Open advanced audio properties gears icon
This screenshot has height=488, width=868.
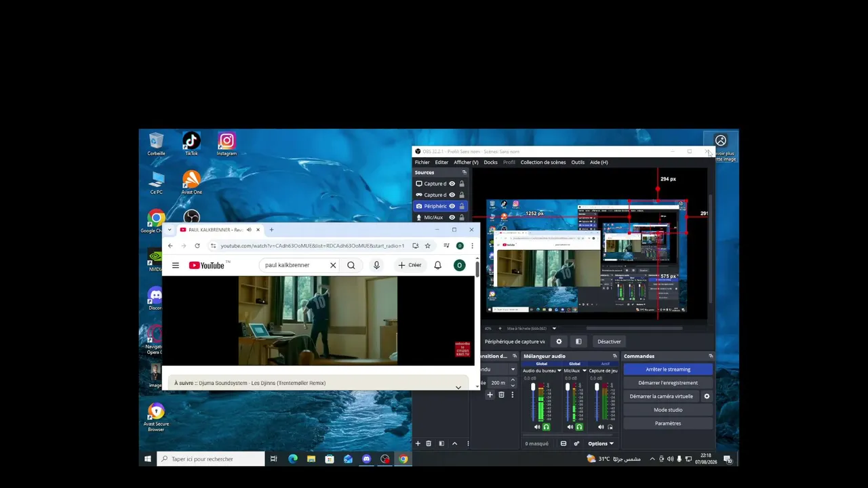(x=576, y=443)
